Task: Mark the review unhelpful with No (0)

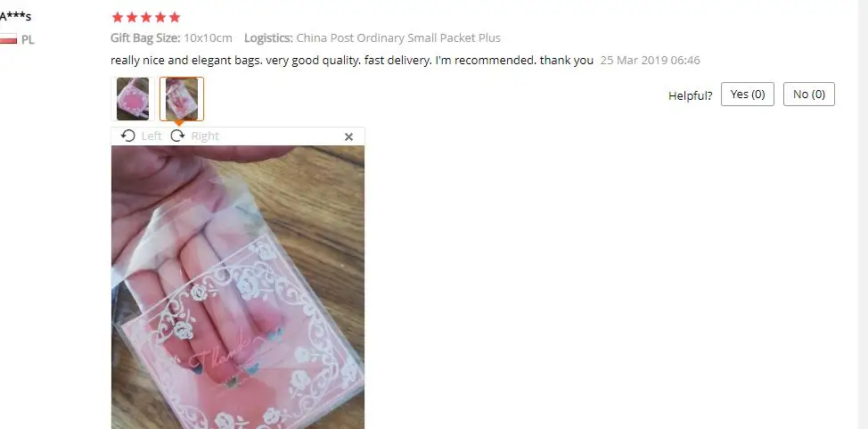Action: coord(809,95)
